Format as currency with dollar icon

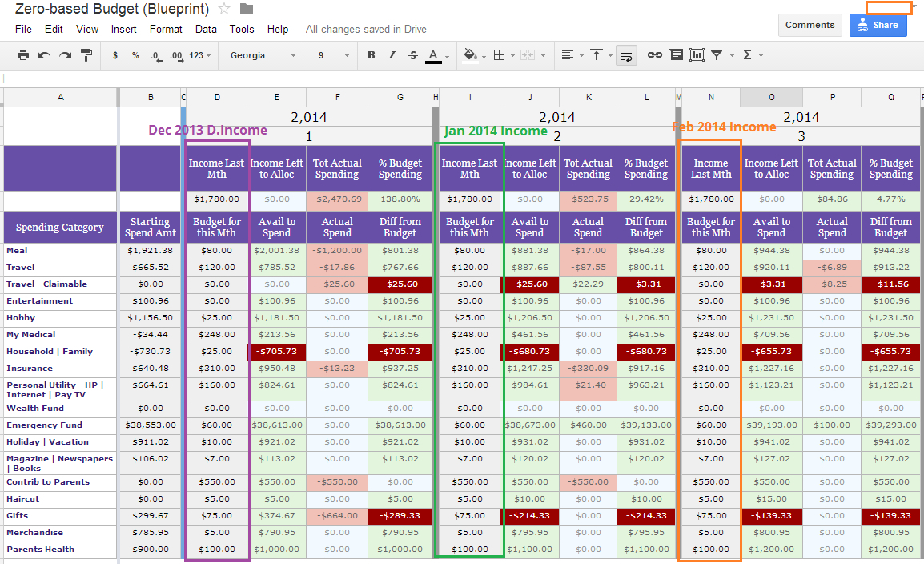[x=115, y=55]
